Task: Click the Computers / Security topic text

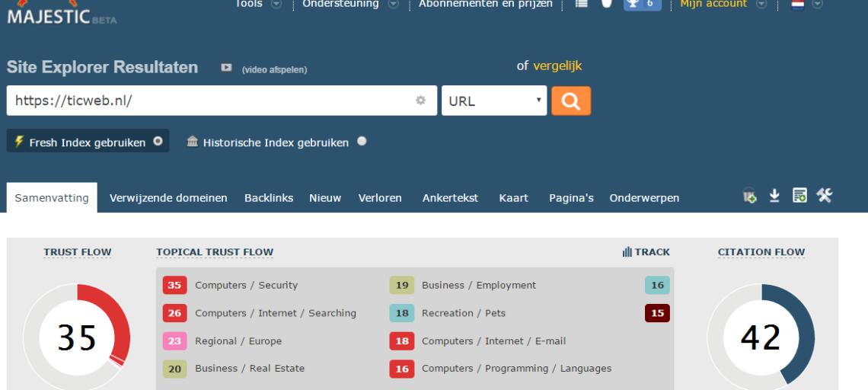Action: pyautogui.click(x=247, y=286)
